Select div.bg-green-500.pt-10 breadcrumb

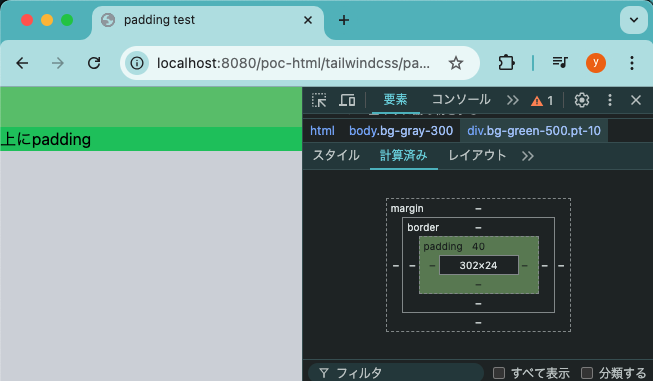[534, 131]
